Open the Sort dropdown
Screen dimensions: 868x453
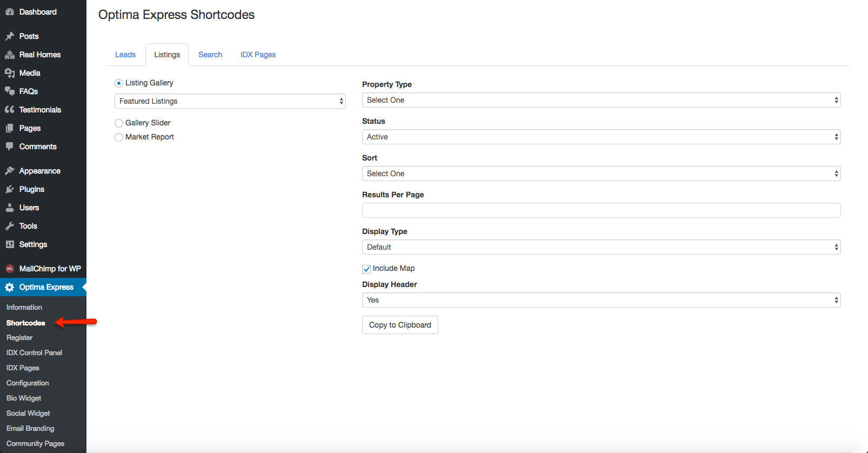click(x=602, y=174)
